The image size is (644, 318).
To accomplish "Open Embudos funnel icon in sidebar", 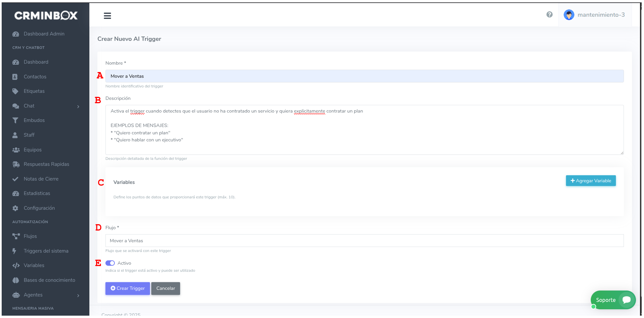I will click(15, 120).
